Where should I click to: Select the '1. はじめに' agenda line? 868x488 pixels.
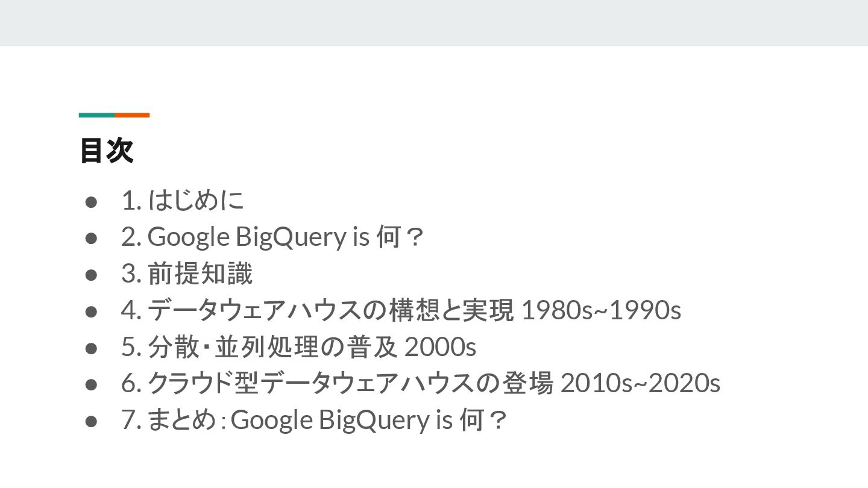(x=183, y=200)
